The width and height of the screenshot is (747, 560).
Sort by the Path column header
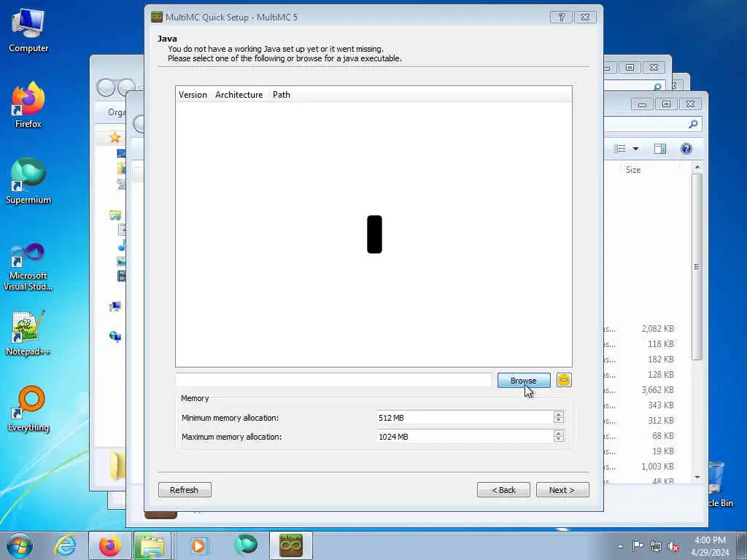click(281, 95)
